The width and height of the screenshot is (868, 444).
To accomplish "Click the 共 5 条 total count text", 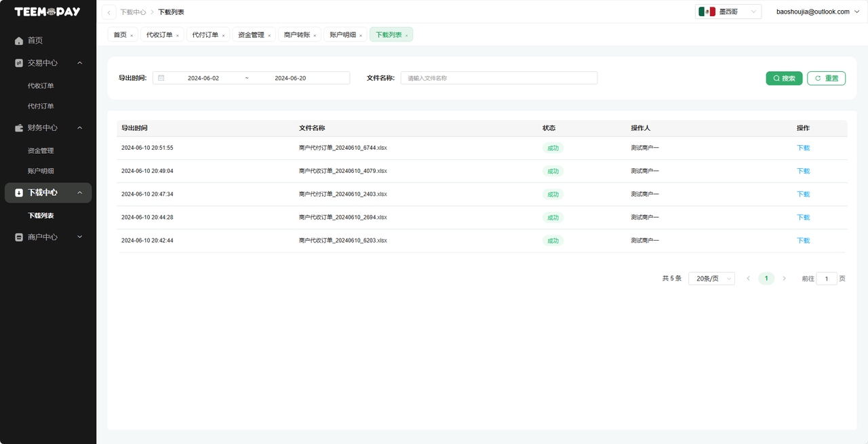I will [x=671, y=279].
